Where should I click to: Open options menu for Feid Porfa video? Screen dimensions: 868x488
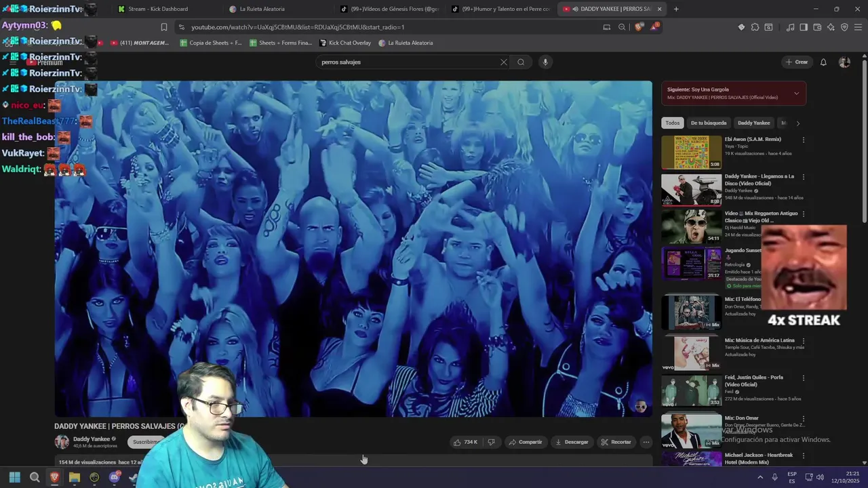point(804,378)
